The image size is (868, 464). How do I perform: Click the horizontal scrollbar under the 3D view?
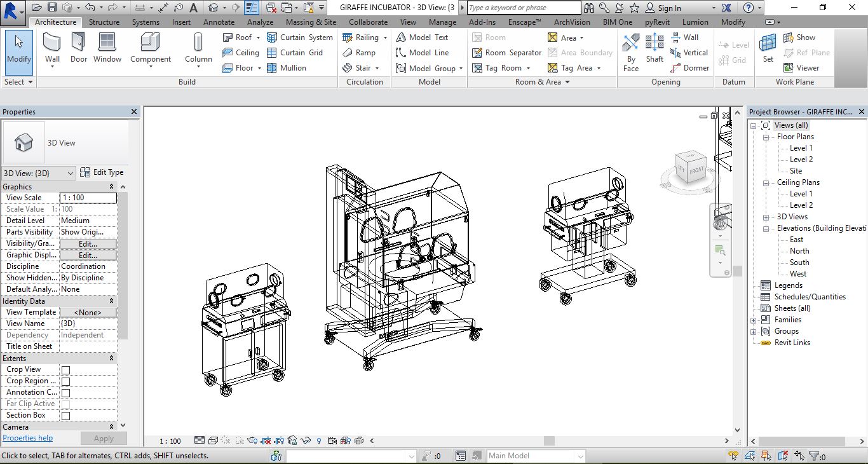pyautogui.click(x=549, y=440)
